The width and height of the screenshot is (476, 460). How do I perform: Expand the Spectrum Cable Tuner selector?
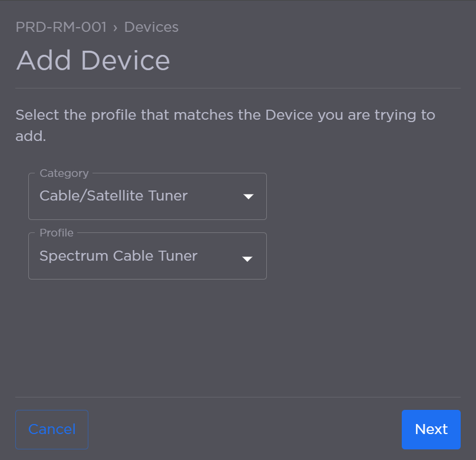(147, 256)
